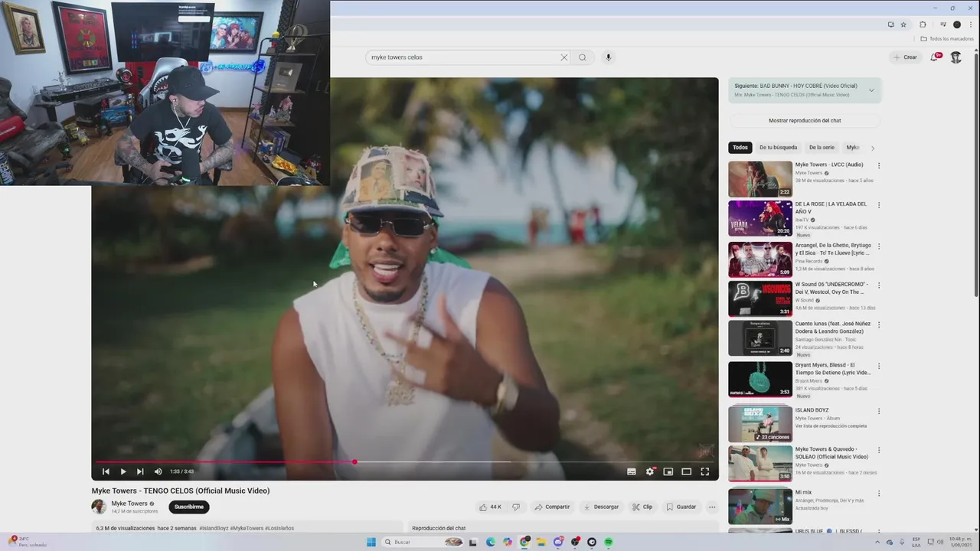This screenshot has height=551, width=980.
Task: Select the partially shown 'Myke' chip
Action: [x=852, y=148]
